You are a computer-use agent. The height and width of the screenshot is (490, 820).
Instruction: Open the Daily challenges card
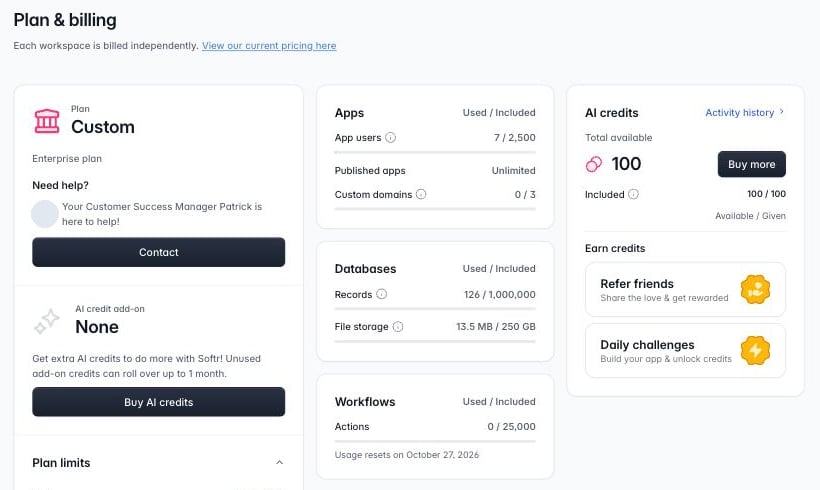(x=685, y=350)
